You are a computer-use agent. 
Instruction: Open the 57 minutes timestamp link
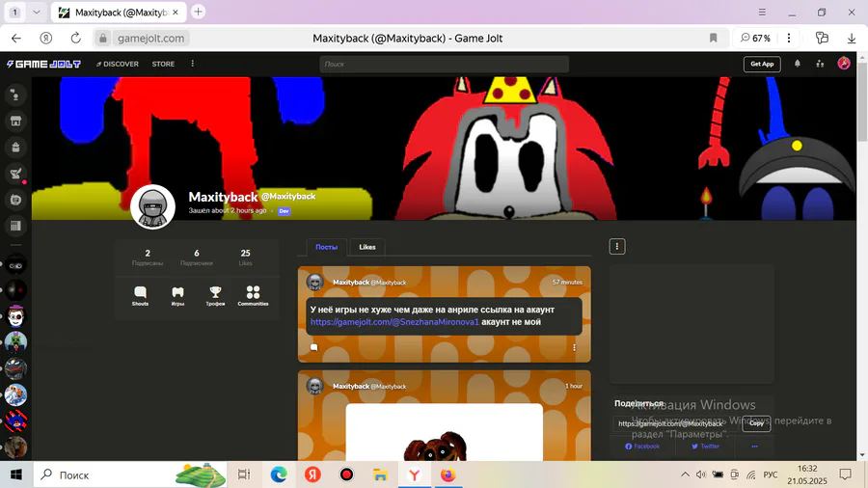click(x=567, y=283)
